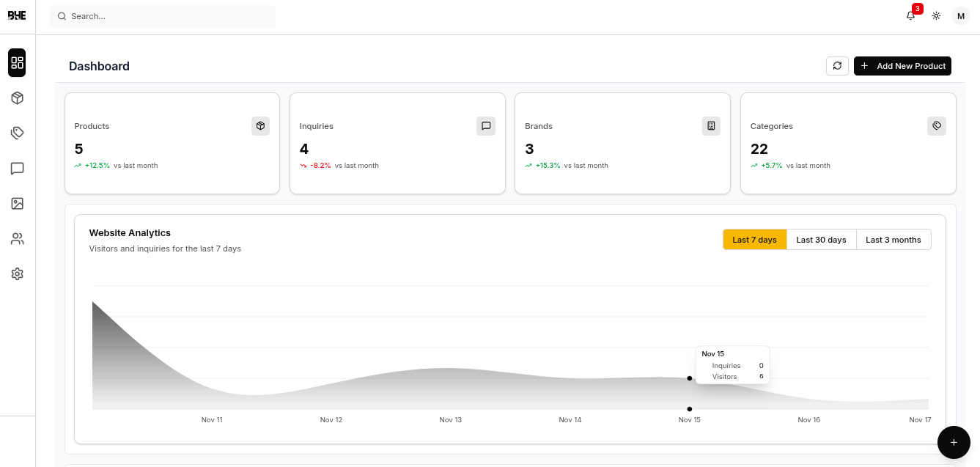Click the BHE logo at the top left
980x467 pixels.
pyautogui.click(x=17, y=16)
